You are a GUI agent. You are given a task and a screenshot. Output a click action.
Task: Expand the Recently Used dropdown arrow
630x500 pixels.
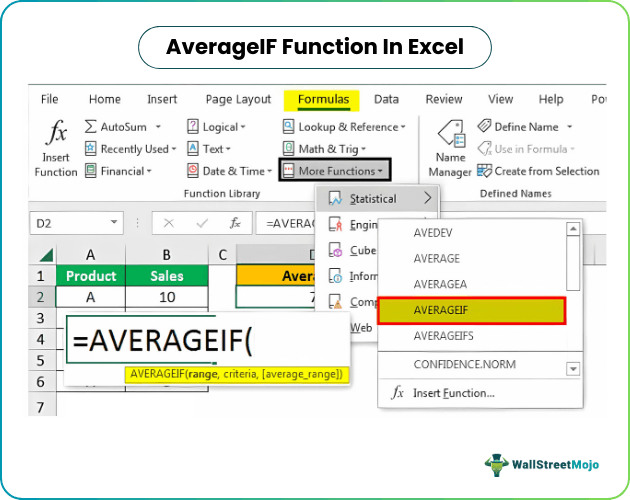click(x=174, y=149)
